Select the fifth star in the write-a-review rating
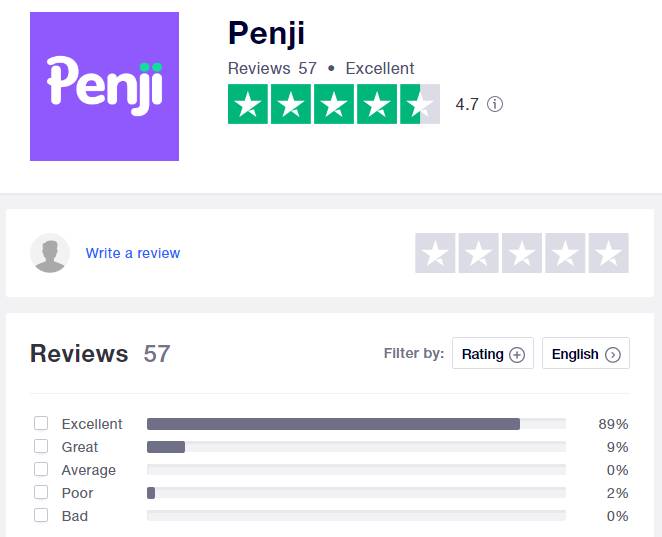662x537 pixels. 609,253
